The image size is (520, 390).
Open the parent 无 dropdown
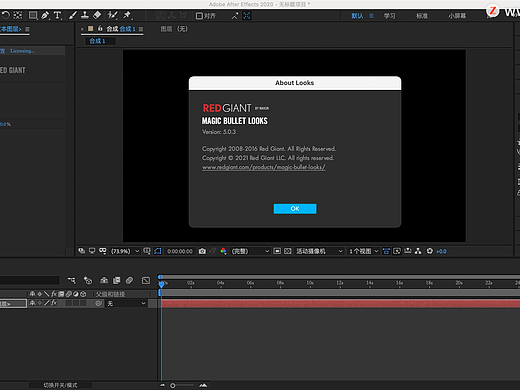click(x=126, y=303)
